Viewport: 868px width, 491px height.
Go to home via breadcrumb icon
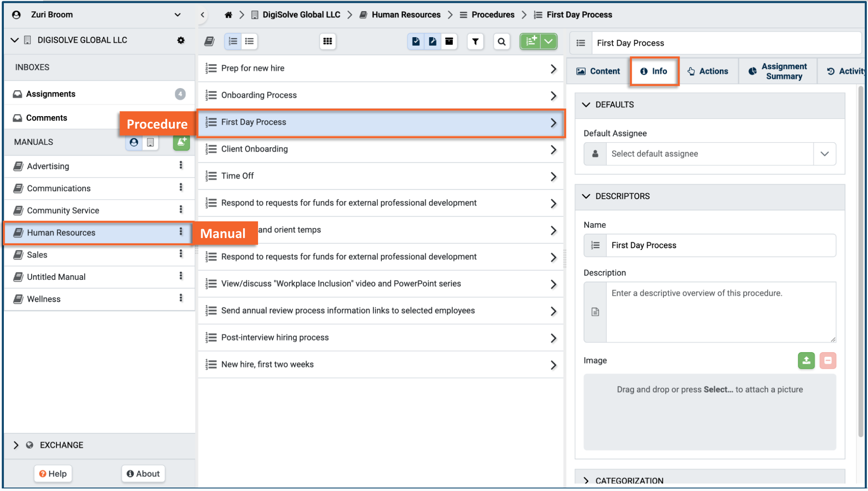(x=228, y=15)
